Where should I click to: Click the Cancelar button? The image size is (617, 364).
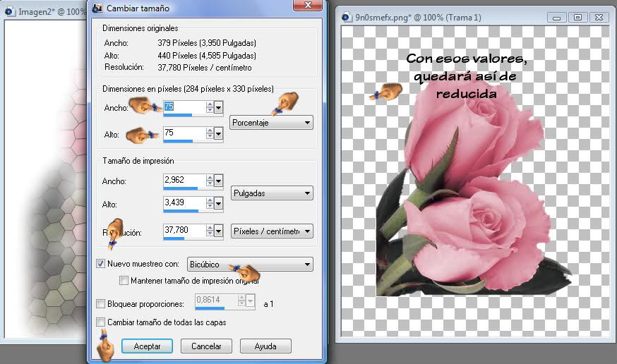[206, 346]
